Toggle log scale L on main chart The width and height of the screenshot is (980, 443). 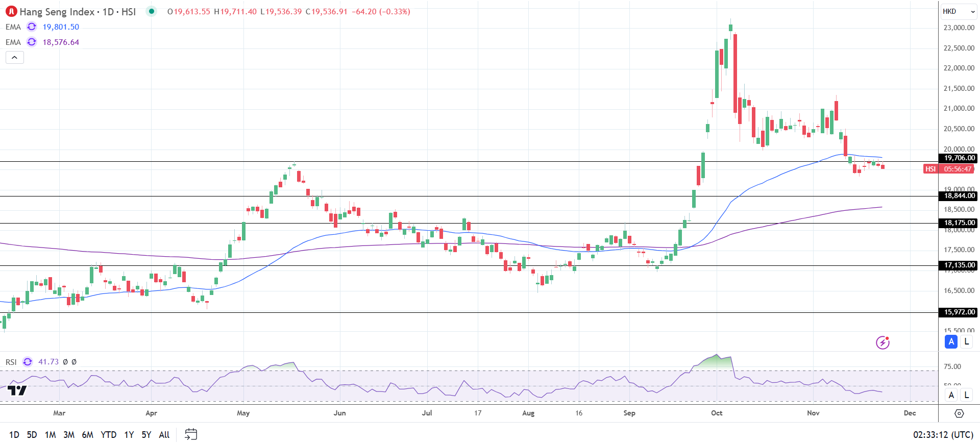point(966,342)
